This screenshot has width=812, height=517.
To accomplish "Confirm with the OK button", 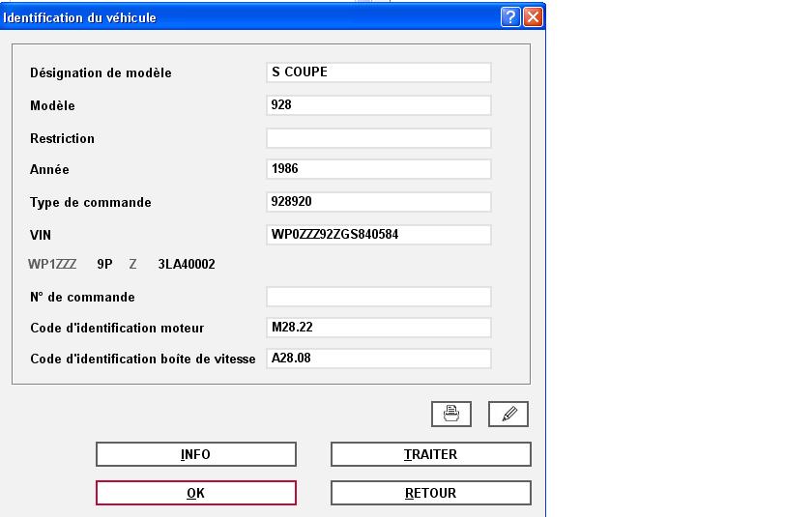I will pyautogui.click(x=195, y=493).
